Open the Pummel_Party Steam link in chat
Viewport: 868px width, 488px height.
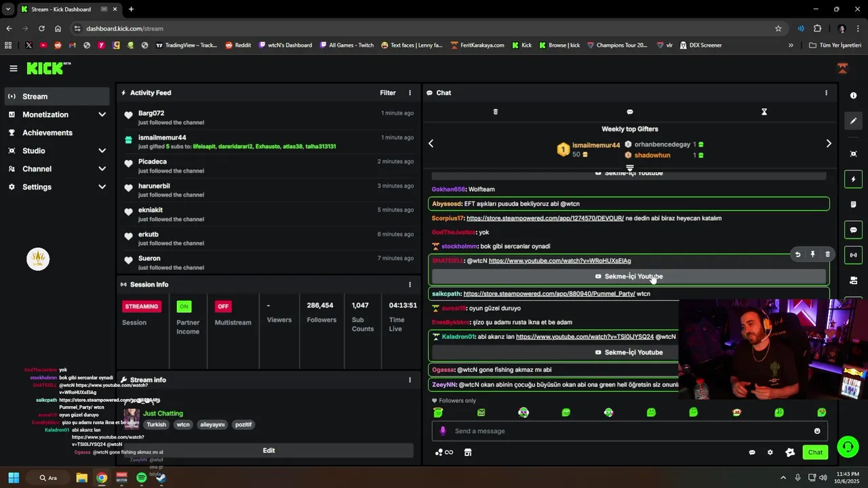(549, 294)
